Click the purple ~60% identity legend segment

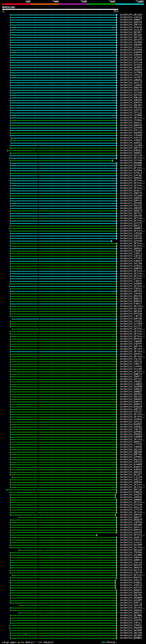[x=73, y=4]
